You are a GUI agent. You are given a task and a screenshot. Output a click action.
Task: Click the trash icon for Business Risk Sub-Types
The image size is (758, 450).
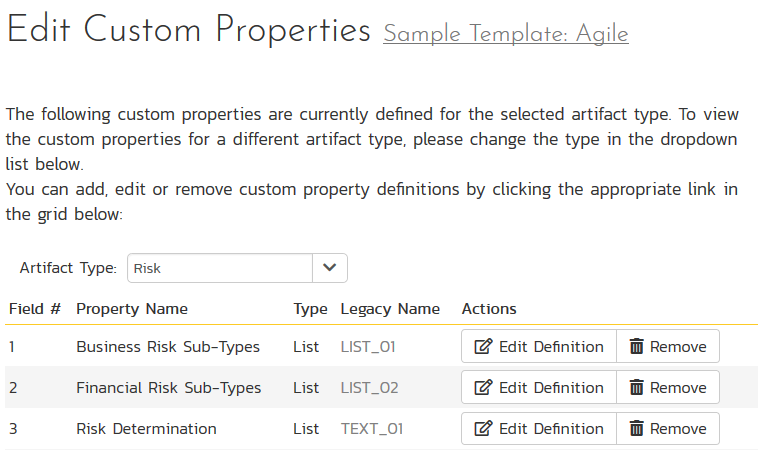coord(636,347)
